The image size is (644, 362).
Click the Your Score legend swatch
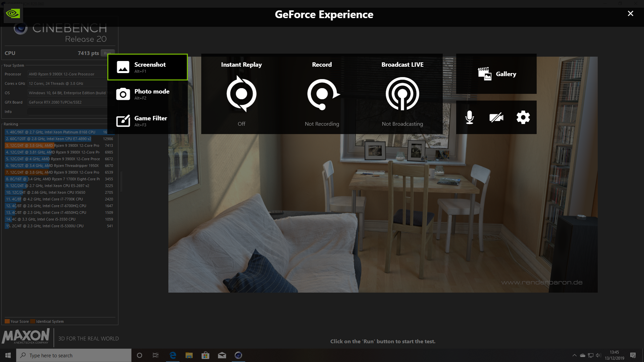click(7, 321)
